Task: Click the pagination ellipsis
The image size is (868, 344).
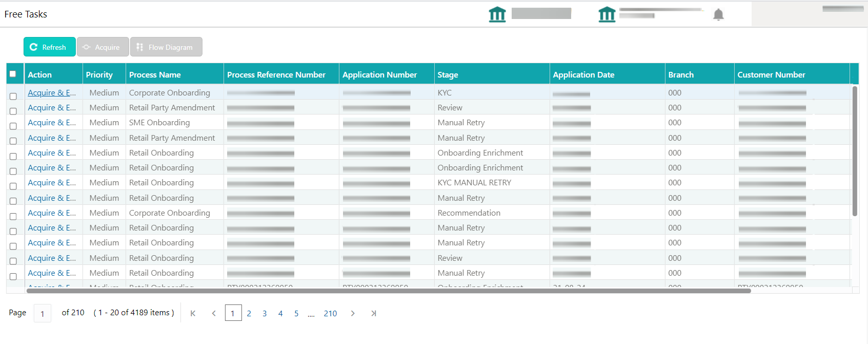Action: [311, 315]
